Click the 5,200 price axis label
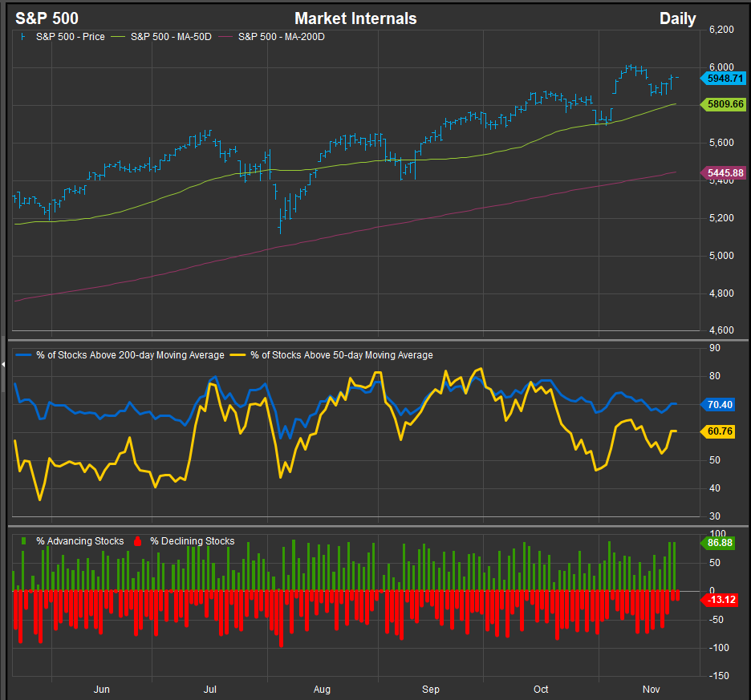751x700 pixels. 721,218
